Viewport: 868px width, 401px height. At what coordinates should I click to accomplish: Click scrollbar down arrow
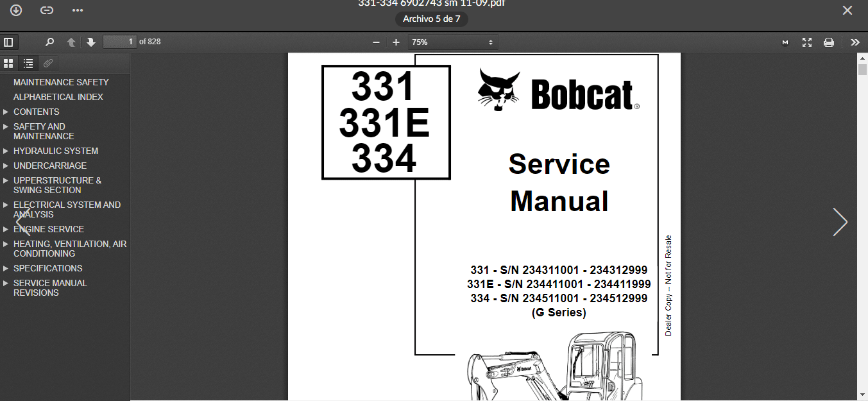pyautogui.click(x=863, y=395)
